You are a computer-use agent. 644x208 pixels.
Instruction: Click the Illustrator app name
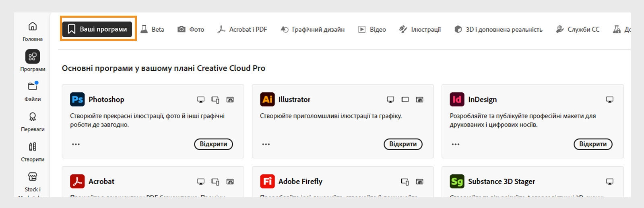(x=294, y=100)
